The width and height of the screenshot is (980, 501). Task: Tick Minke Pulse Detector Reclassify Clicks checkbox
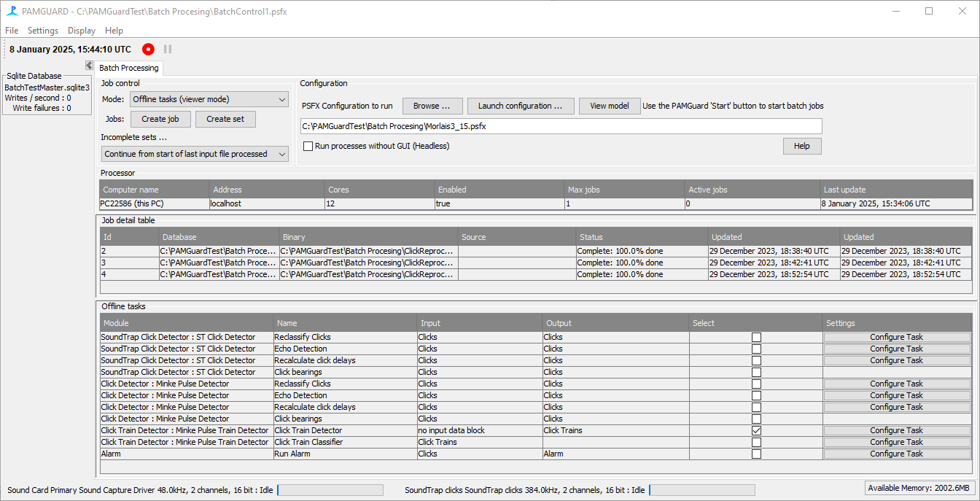(756, 384)
